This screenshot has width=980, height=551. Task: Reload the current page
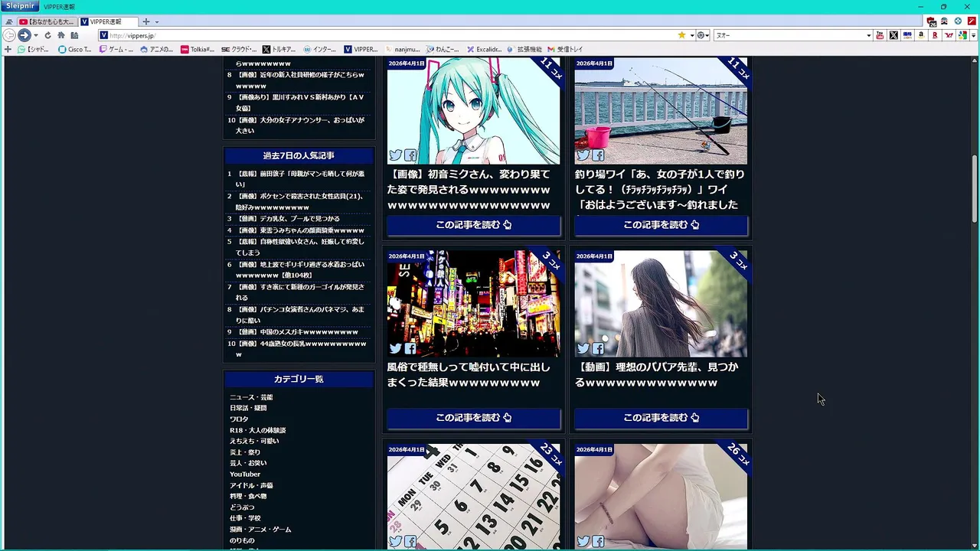tap(47, 35)
